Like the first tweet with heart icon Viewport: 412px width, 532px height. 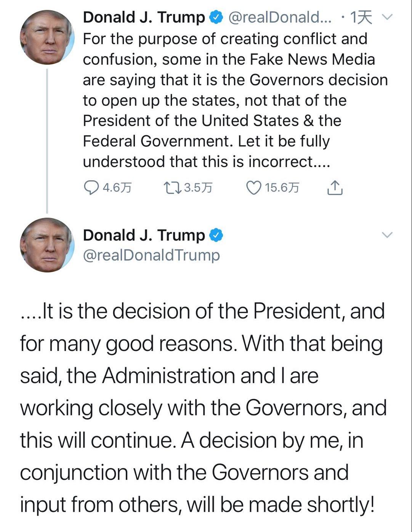[253, 187]
